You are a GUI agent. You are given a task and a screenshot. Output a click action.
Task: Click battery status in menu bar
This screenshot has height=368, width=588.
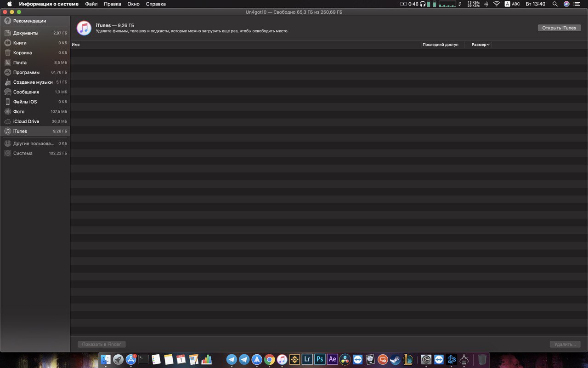point(409,4)
